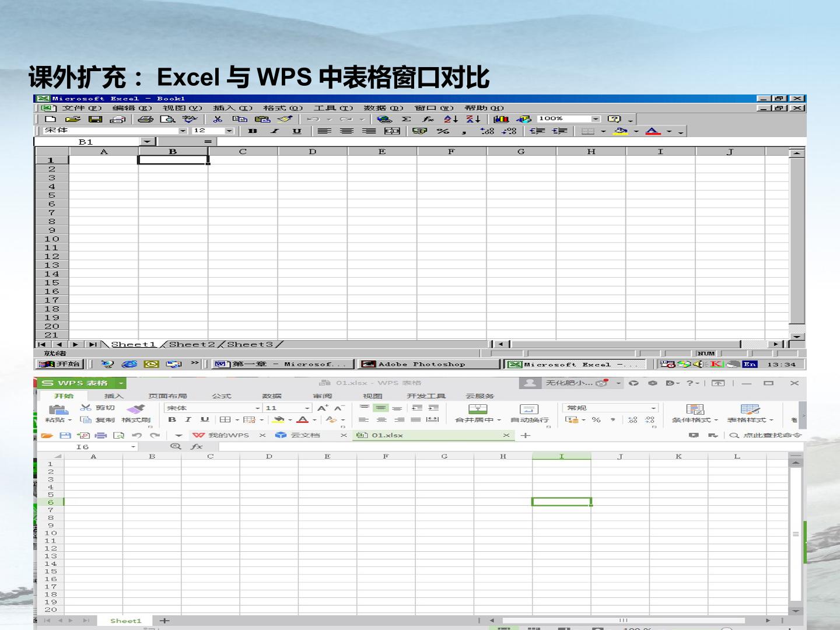The height and width of the screenshot is (630, 840).
Task: Click fx insert function icon in WPS
Action: pos(197,446)
